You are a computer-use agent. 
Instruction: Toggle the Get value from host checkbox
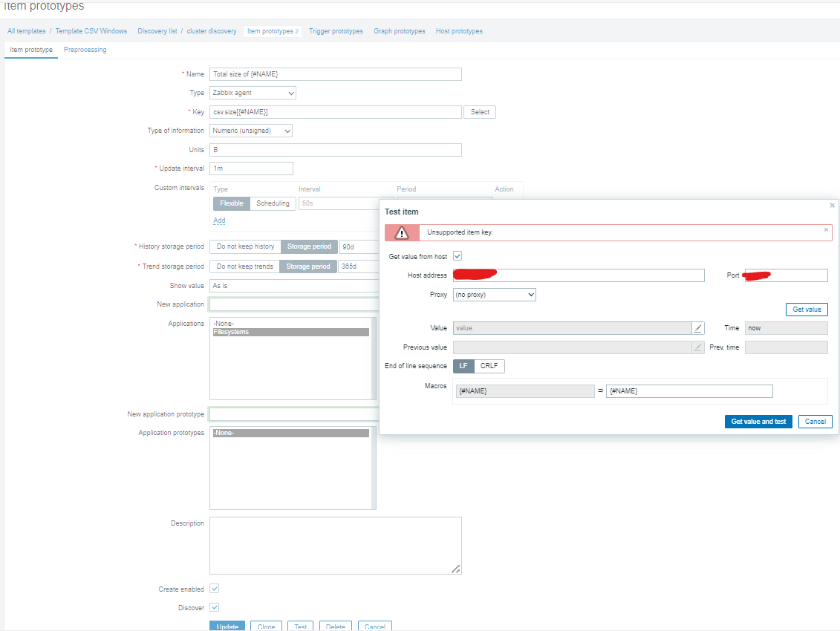(x=458, y=256)
